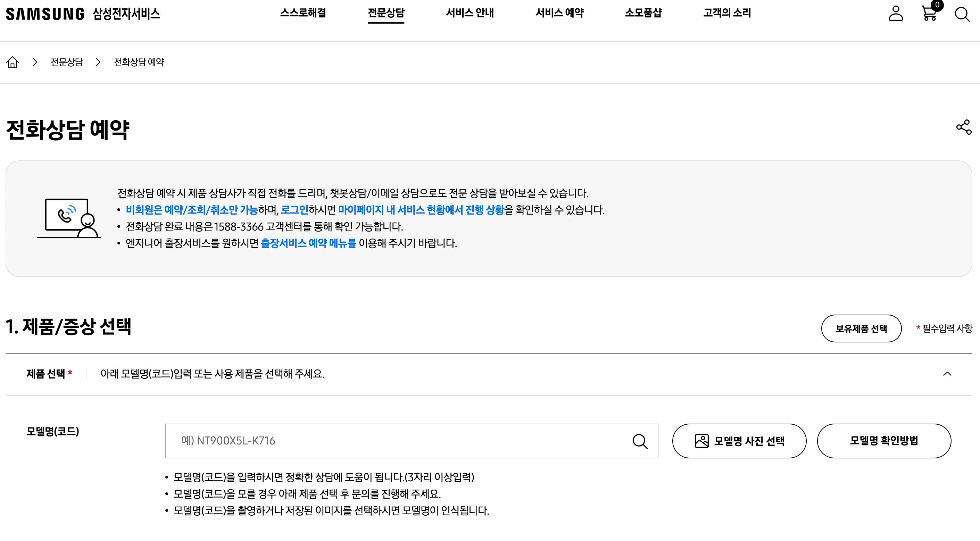Viewport: 980px width, 541px height.
Task: Click the 로그인 link
Action: pos(294,210)
